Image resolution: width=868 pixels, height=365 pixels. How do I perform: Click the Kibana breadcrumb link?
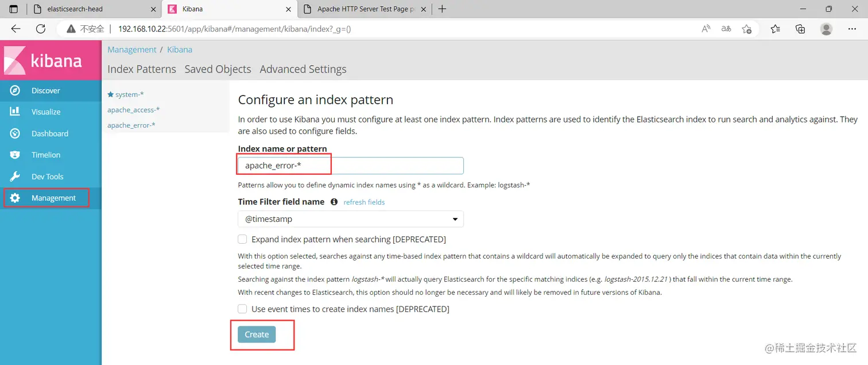pyautogui.click(x=180, y=49)
